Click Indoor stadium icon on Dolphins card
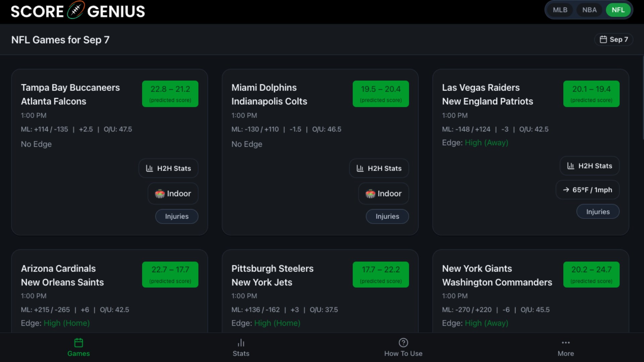This screenshot has width=644, height=362. 370,194
